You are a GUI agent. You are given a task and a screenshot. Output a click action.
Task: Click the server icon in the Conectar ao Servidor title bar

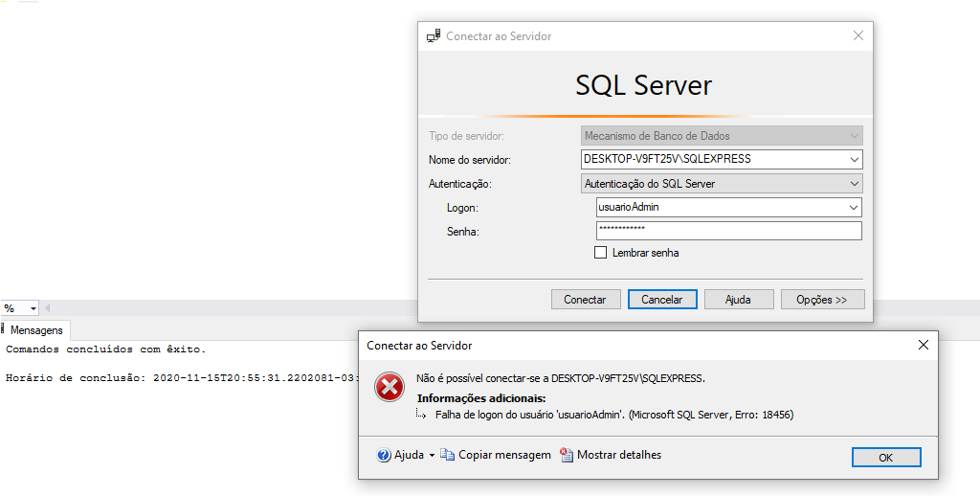point(434,36)
